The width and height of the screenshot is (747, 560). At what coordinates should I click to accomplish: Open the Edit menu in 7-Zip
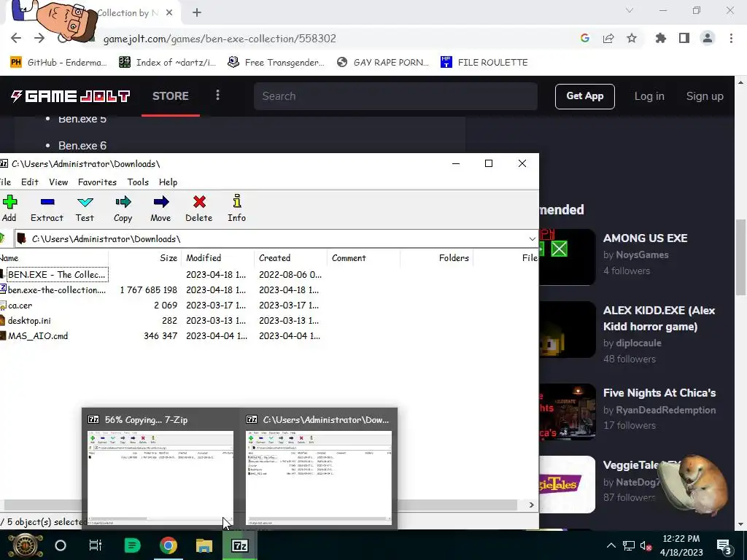(x=29, y=182)
